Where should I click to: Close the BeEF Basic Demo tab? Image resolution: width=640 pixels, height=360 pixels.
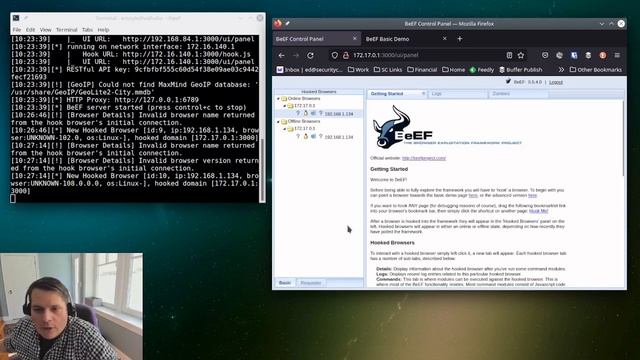click(444, 38)
